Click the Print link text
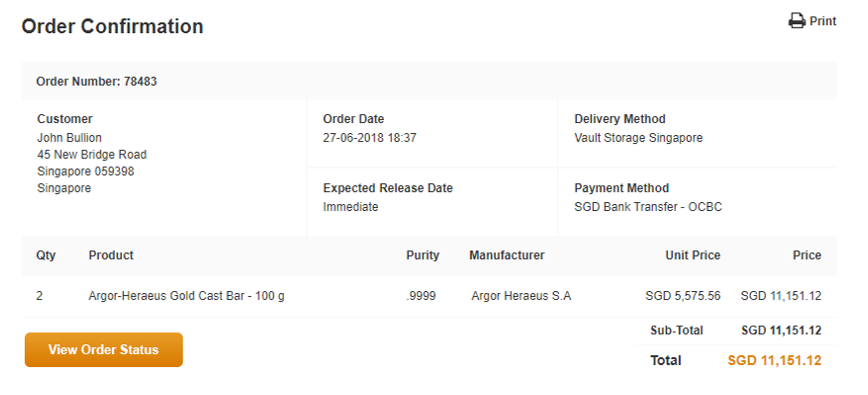The image size is (868, 395). (x=823, y=21)
